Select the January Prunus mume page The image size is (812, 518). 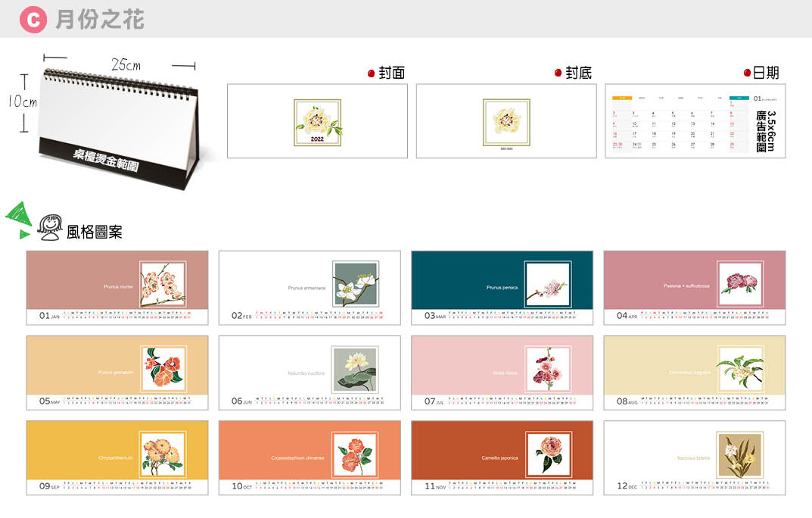(117, 288)
